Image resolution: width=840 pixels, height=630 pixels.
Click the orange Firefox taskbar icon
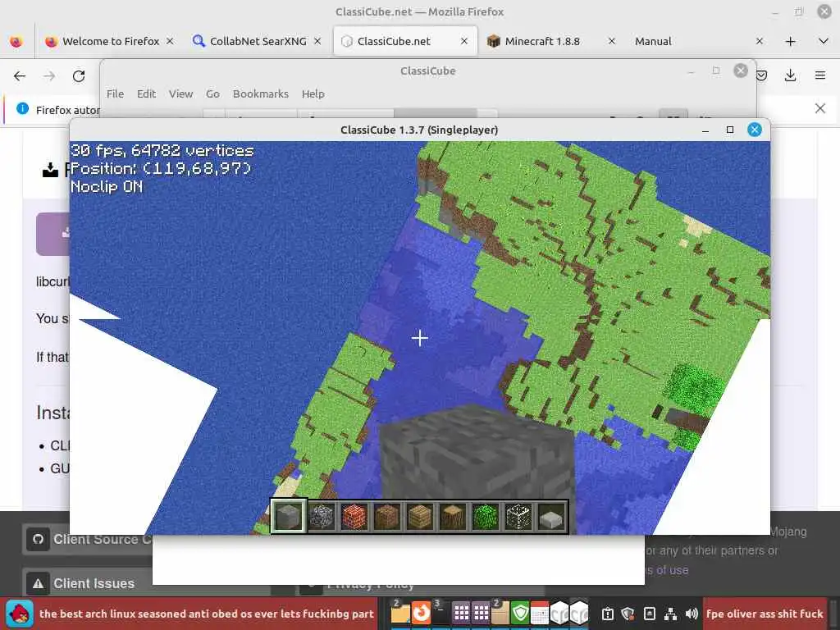point(421,613)
